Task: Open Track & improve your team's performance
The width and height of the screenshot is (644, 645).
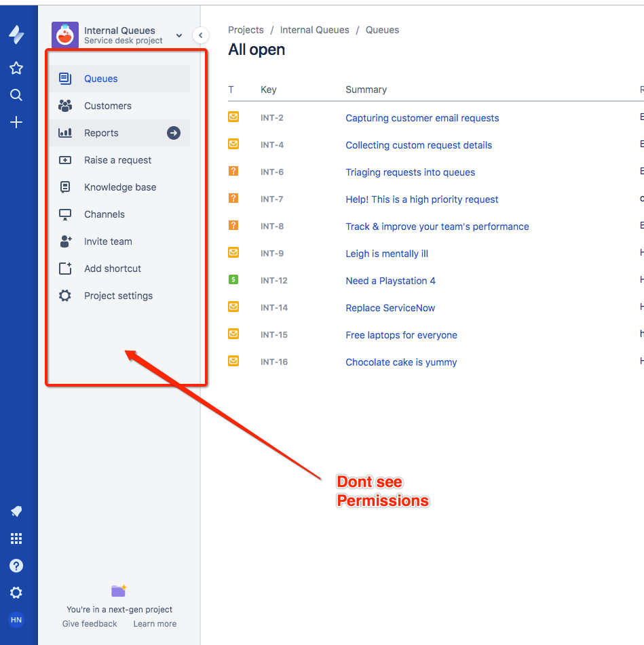Action: tap(437, 227)
